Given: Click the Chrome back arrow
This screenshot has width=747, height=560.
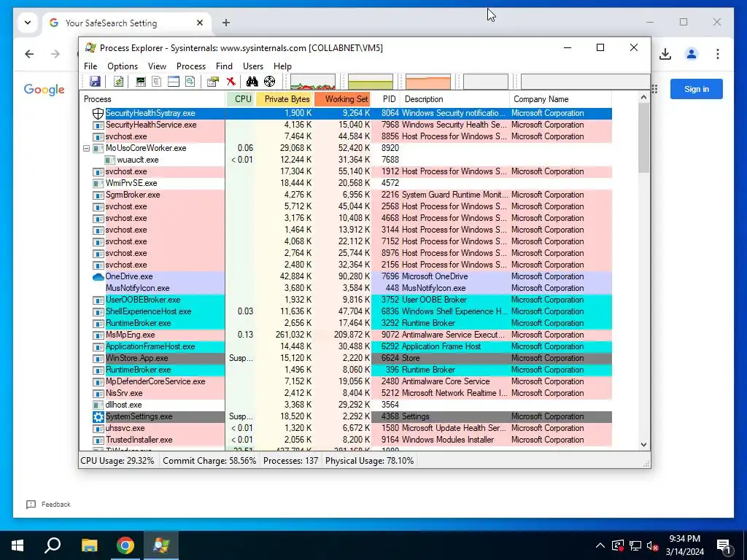Looking at the screenshot, I should pos(29,54).
